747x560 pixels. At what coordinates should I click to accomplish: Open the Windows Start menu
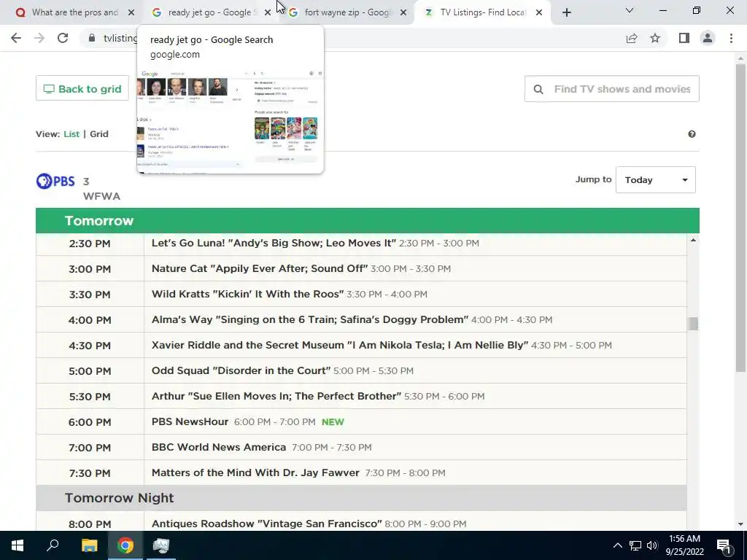(18, 545)
